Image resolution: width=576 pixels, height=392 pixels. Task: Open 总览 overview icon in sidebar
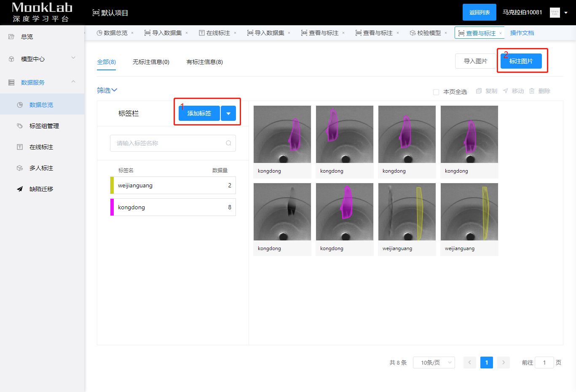point(11,37)
